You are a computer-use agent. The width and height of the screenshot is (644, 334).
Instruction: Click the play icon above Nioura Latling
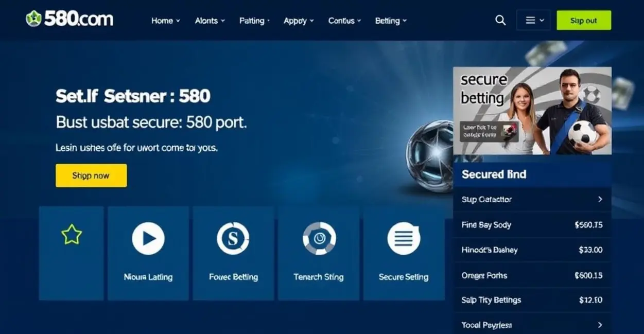pos(148,238)
